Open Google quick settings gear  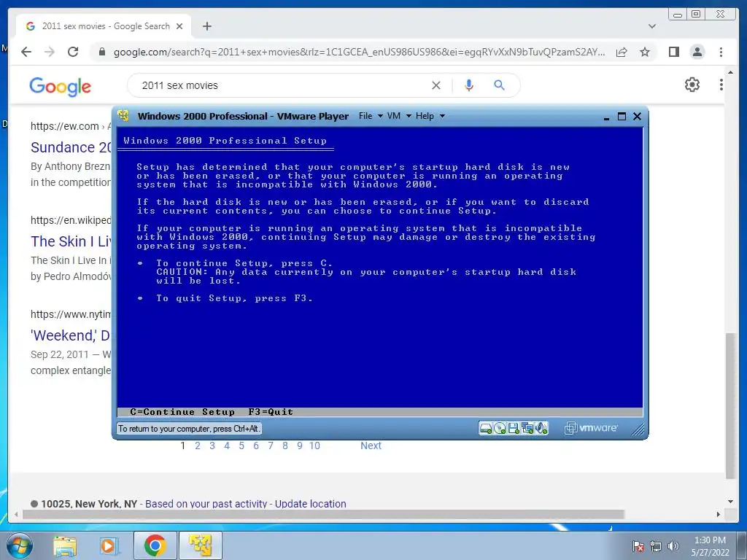coord(692,85)
